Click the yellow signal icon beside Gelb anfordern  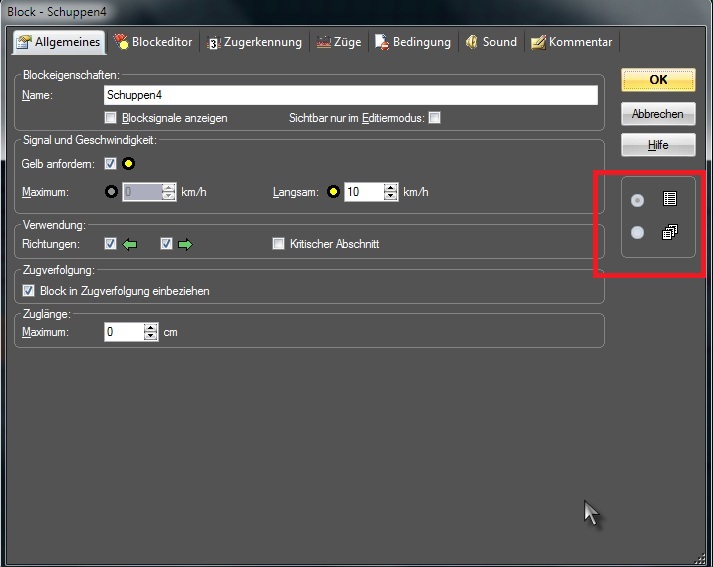coord(129,163)
